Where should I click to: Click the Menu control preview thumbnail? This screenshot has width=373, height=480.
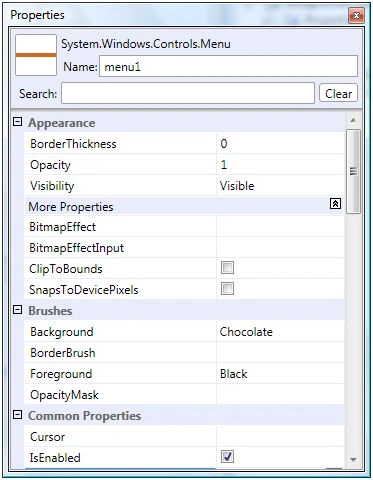click(x=36, y=55)
